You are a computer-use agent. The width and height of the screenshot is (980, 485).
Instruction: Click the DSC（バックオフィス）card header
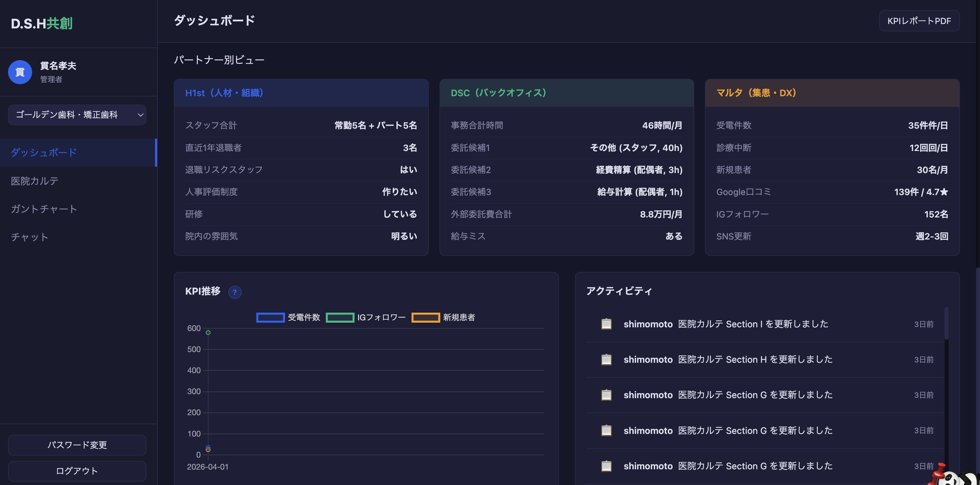coord(567,93)
